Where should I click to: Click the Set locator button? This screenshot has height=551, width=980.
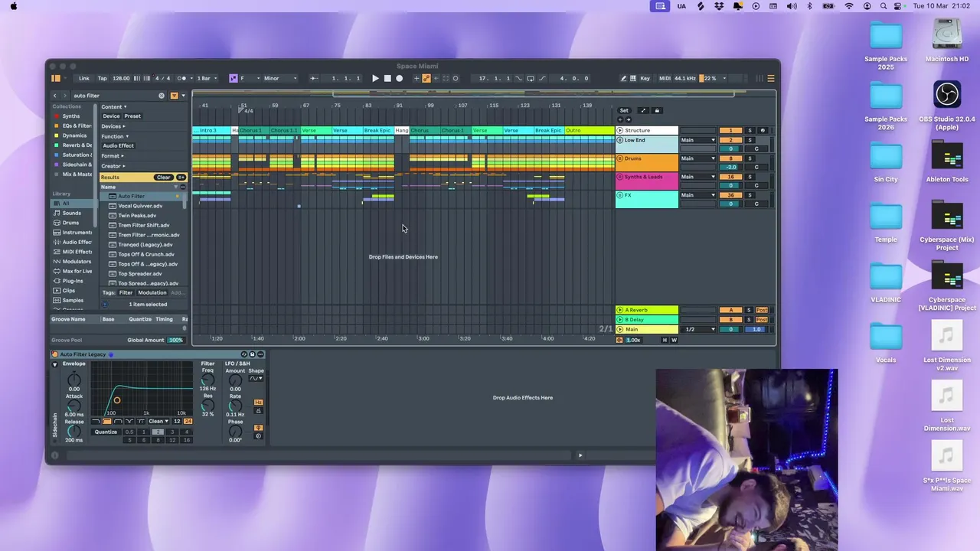[x=624, y=110]
